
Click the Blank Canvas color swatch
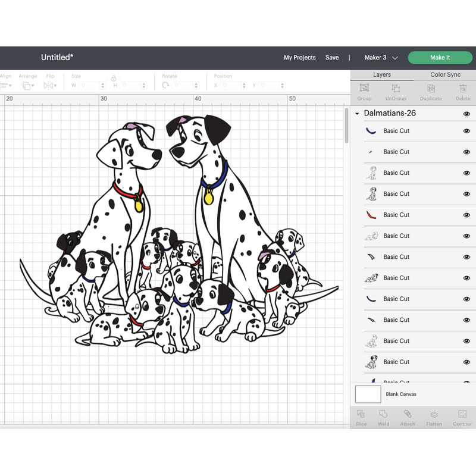tap(367, 394)
